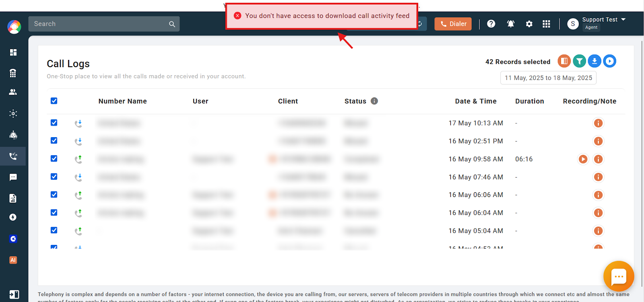Open the blue C icon in the sidebar
Viewport: 644px width, 302px height.
pyautogui.click(x=13, y=239)
